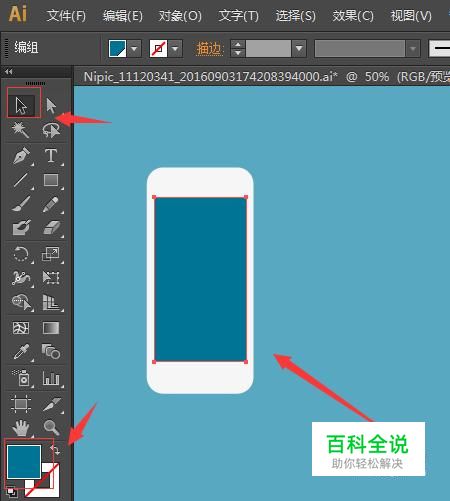Open the fill color dropdown arrow
Image resolution: width=450 pixels, height=501 pixels.
point(134,49)
